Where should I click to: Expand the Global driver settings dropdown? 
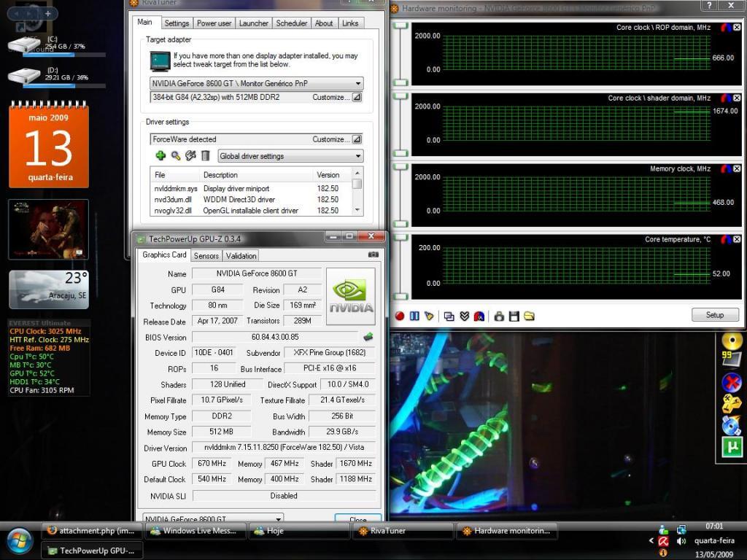pos(357,156)
